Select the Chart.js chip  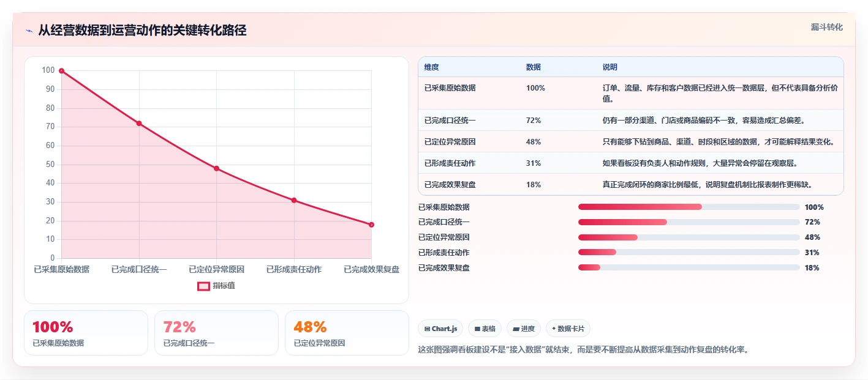440,329
